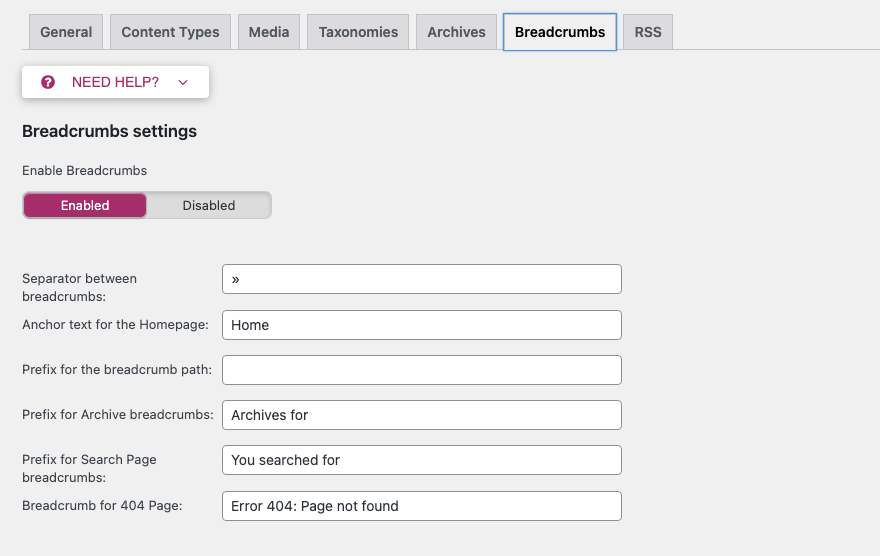Open the NEED HELP? panel label
The width and height of the screenshot is (880, 556).
point(115,82)
